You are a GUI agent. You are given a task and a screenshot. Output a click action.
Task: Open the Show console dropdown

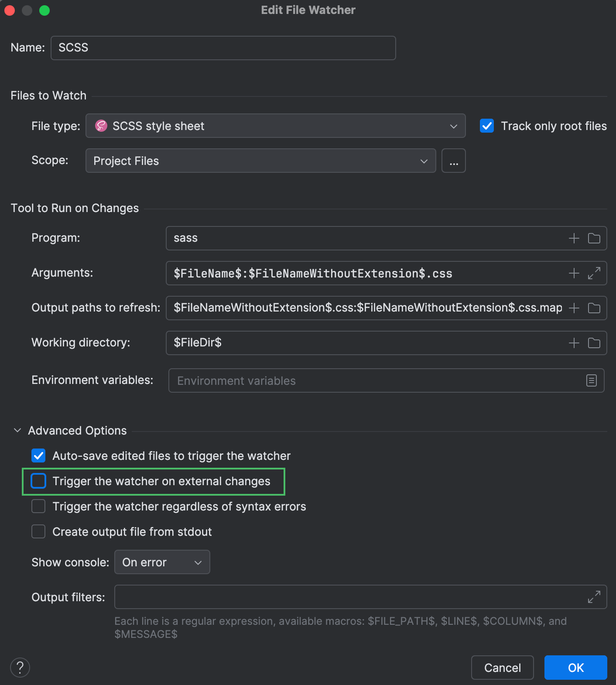point(162,562)
